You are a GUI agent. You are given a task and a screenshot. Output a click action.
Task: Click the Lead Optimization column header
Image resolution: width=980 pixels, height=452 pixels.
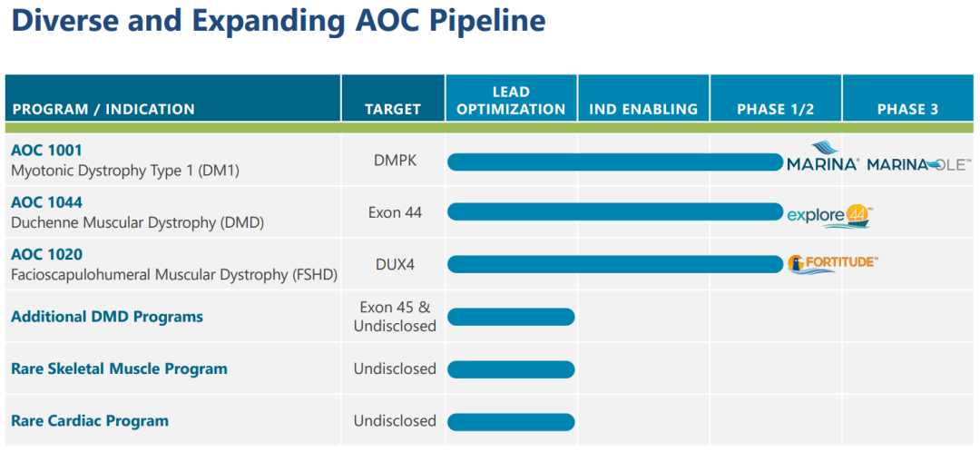coord(511,101)
